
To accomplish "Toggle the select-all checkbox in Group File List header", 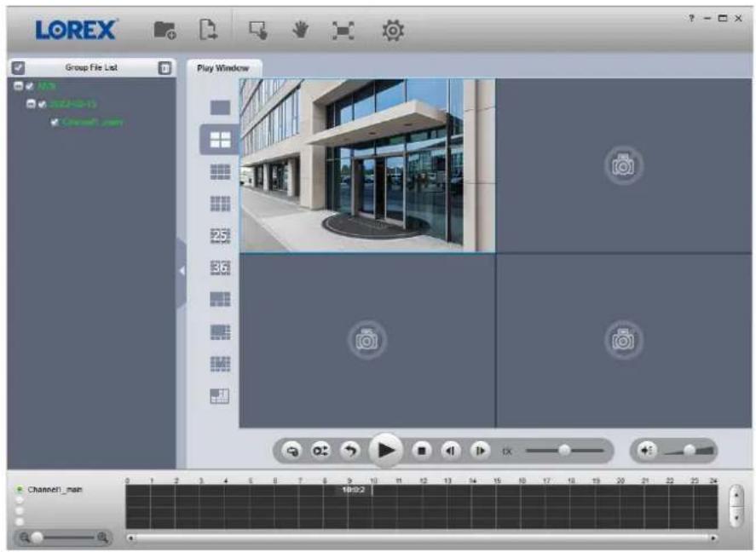I will pyautogui.click(x=18, y=68).
